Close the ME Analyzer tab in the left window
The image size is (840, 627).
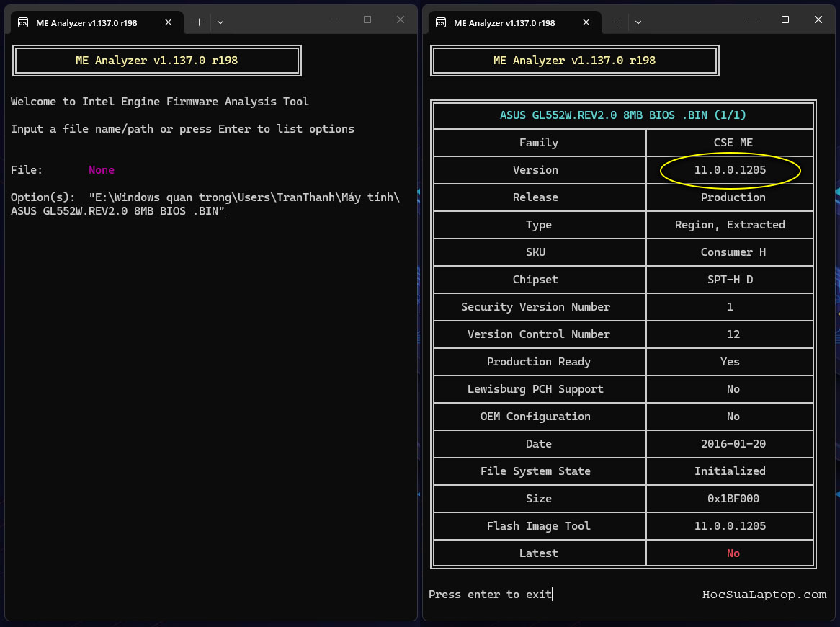click(x=168, y=22)
